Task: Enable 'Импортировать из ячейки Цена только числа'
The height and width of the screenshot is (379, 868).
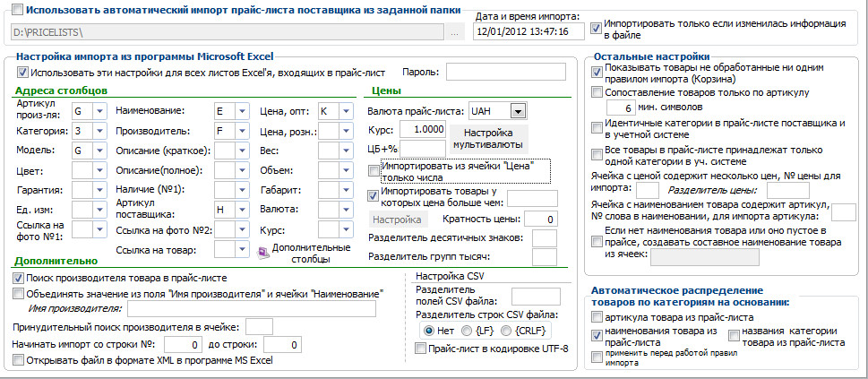Action: (374, 171)
